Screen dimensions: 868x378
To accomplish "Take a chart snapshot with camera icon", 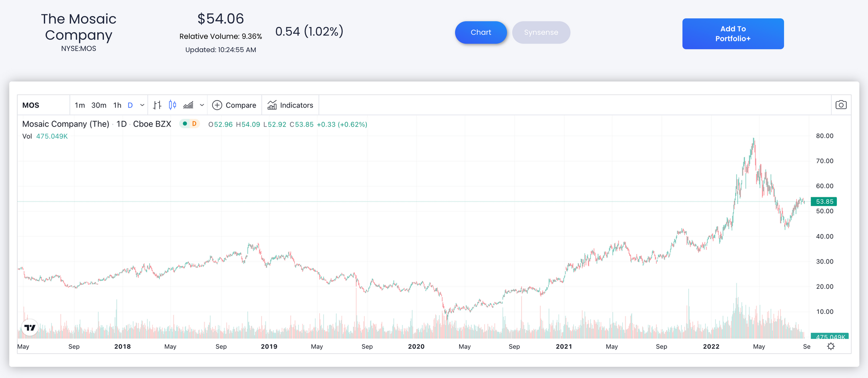I will pos(841,105).
